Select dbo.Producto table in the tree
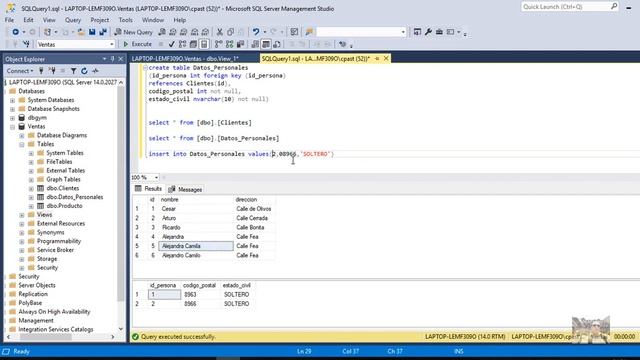Screen dimensions: 640x360 pyautogui.click(x=64, y=206)
